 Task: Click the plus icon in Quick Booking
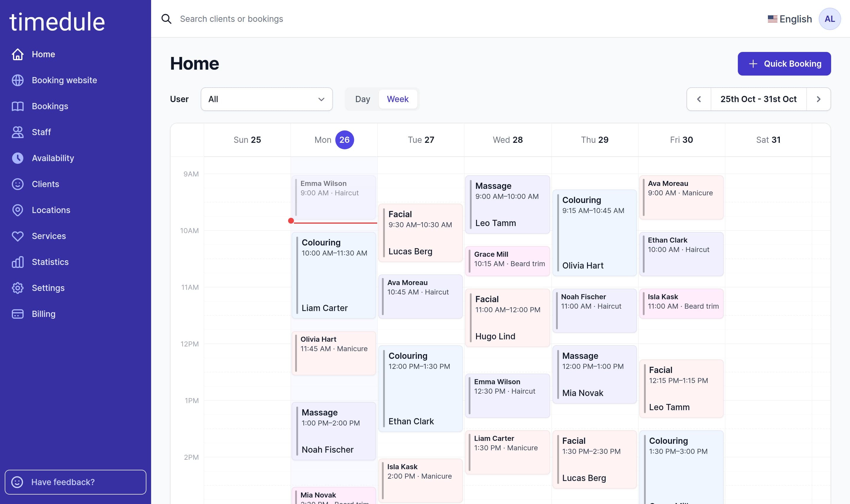753,64
